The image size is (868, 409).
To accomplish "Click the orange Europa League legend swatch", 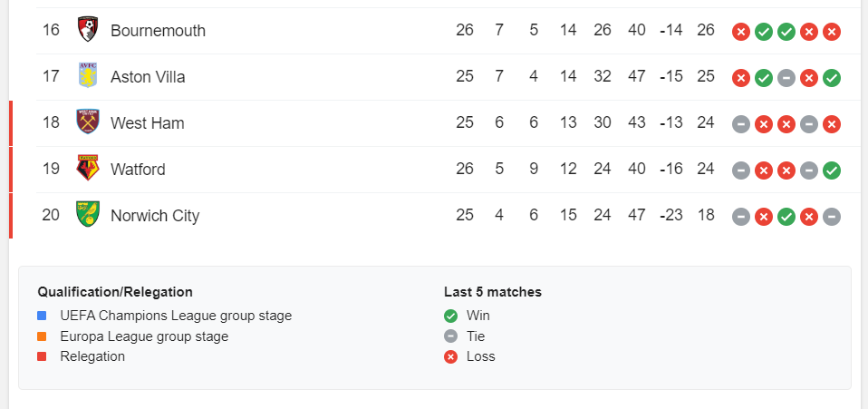I will pyautogui.click(x=43, y=336).
